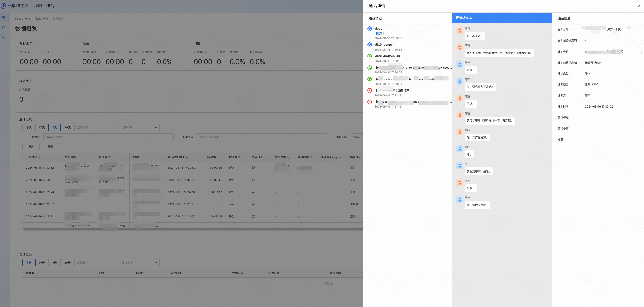
Task: Sort by 话务时长 using sort arrows
Action: [219, 157]
